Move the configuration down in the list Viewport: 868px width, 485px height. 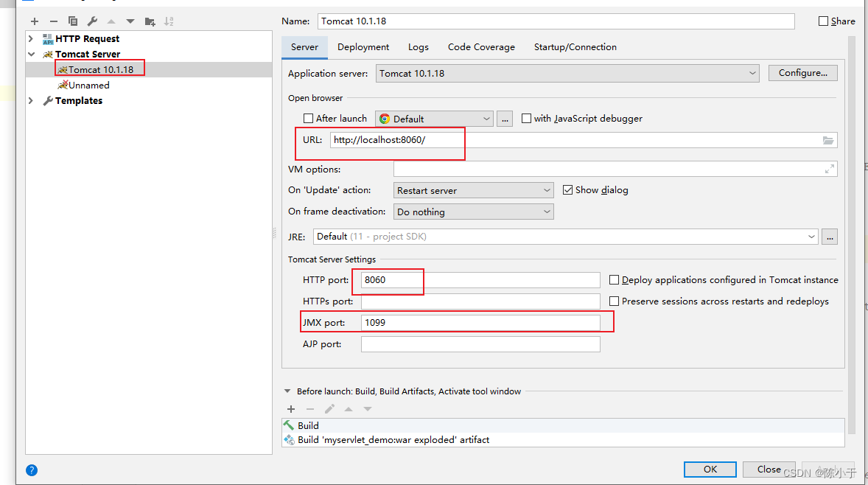coord(130,21)
